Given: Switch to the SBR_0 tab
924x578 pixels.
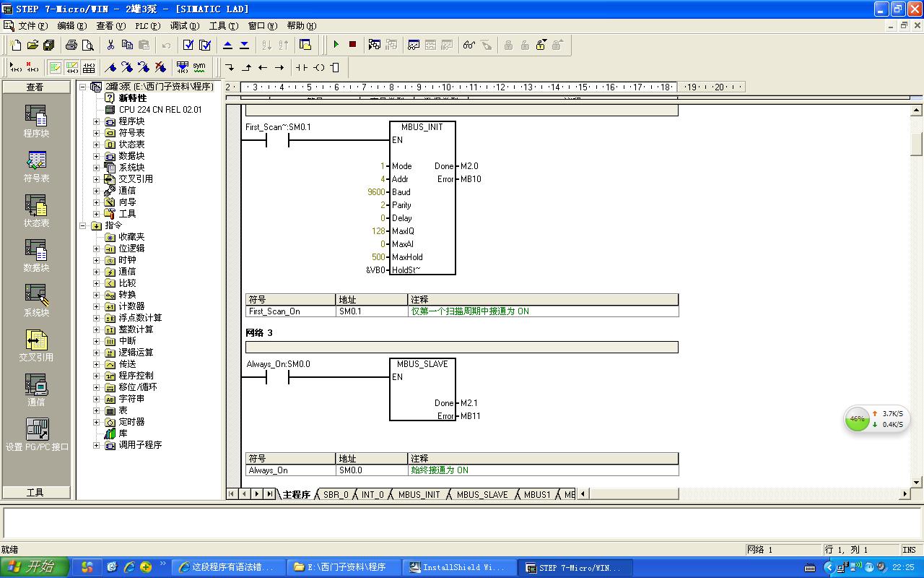Looking at the screenshot, I should [x=336, y=495].
